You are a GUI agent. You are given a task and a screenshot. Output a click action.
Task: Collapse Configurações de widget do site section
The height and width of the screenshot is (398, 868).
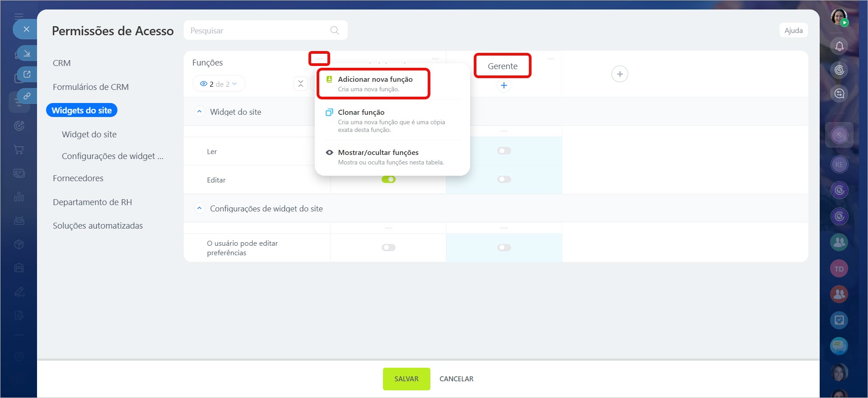point(199,208)
